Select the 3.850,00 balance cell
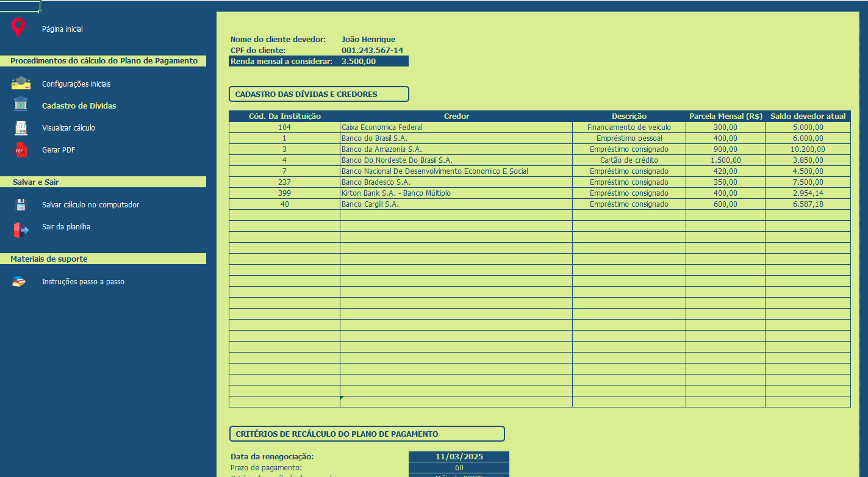Viewport: 868px width, 477px height. point(808,160)
